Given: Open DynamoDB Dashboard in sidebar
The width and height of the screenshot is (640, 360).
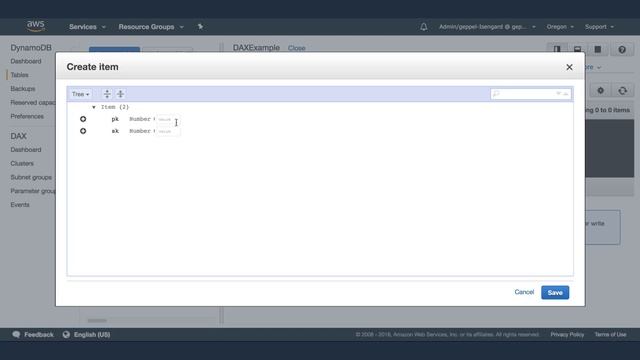Looking at the screenshot, I should pos(26,61).
